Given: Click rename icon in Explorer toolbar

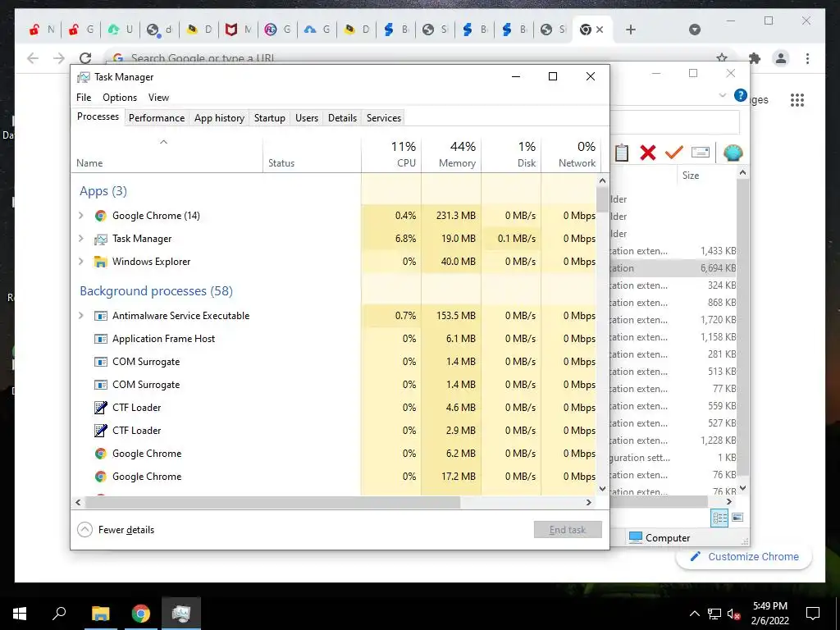Looking at the screenshot, I should 701,153.
